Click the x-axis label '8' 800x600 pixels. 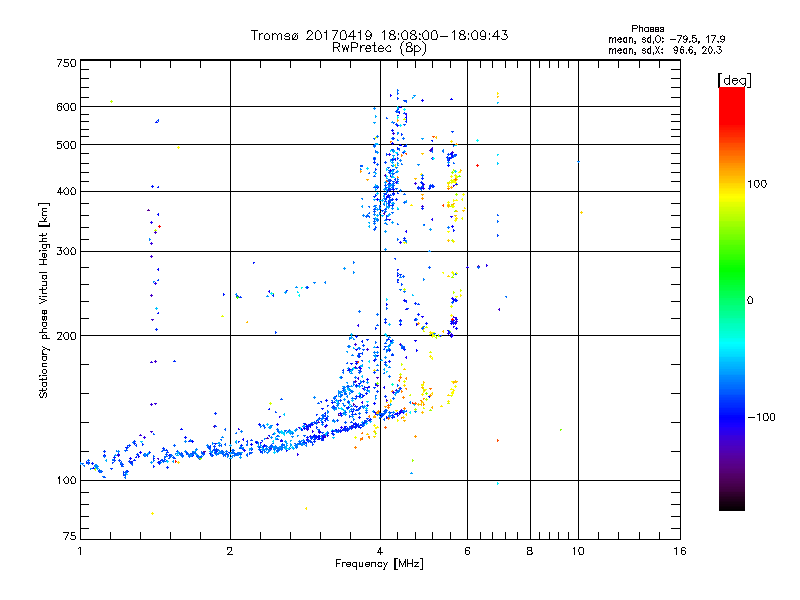coord(530,551)
